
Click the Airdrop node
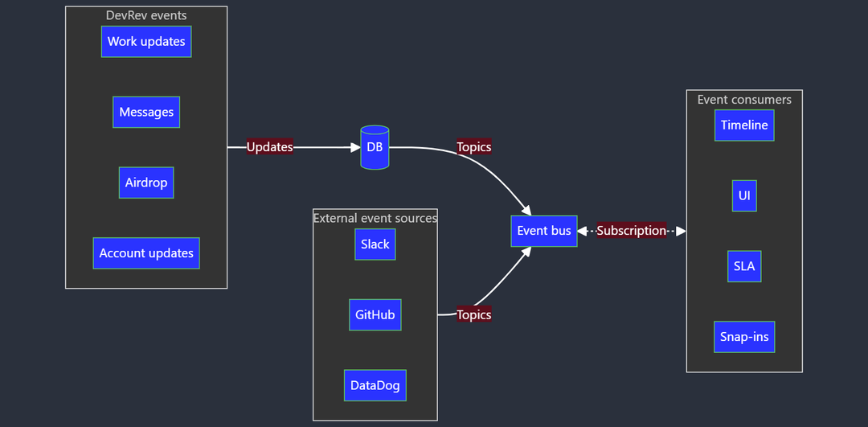(146, 183)
